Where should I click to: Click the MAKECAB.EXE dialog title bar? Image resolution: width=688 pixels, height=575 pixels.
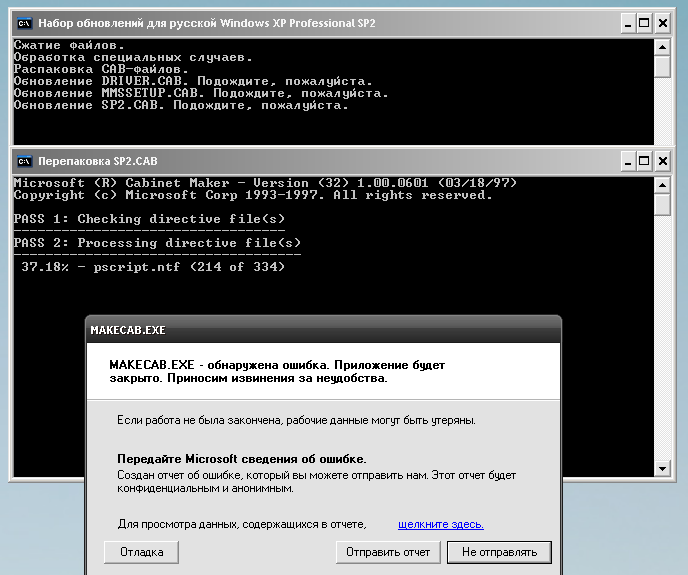[x=323, y=330]
